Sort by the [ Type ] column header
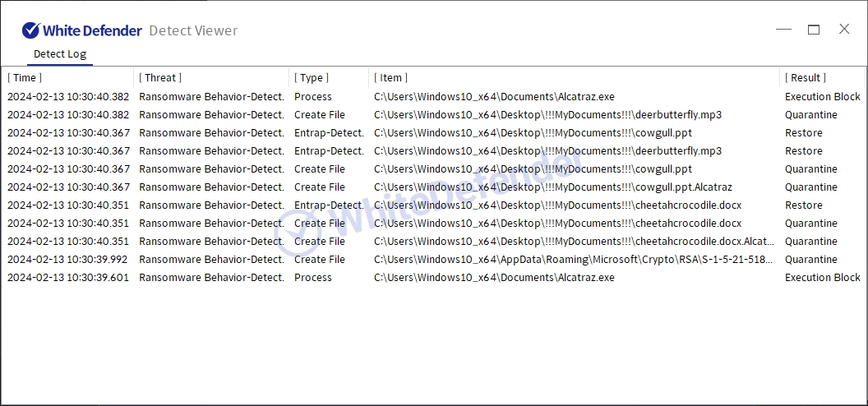This screenshot has height=406, width=868. [x=312, y=77]
